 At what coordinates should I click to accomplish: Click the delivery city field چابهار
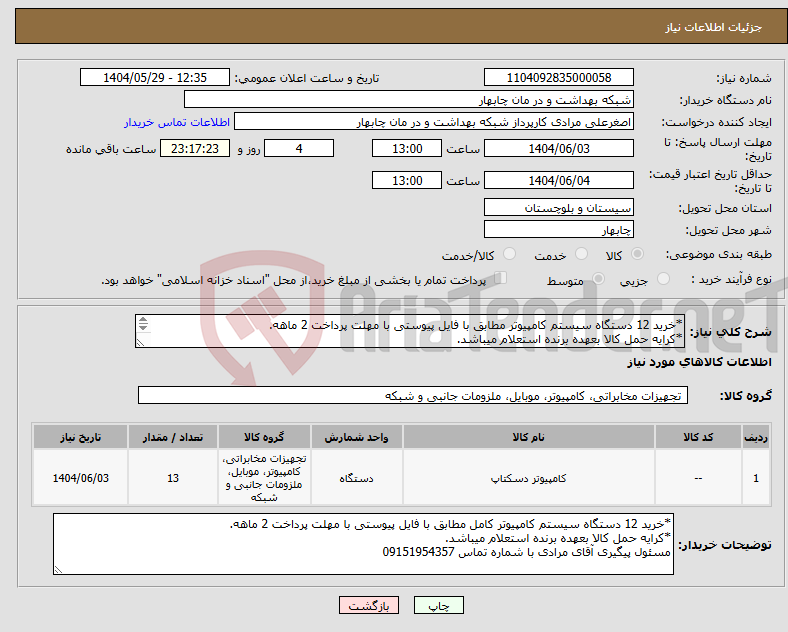click(558, 230)
